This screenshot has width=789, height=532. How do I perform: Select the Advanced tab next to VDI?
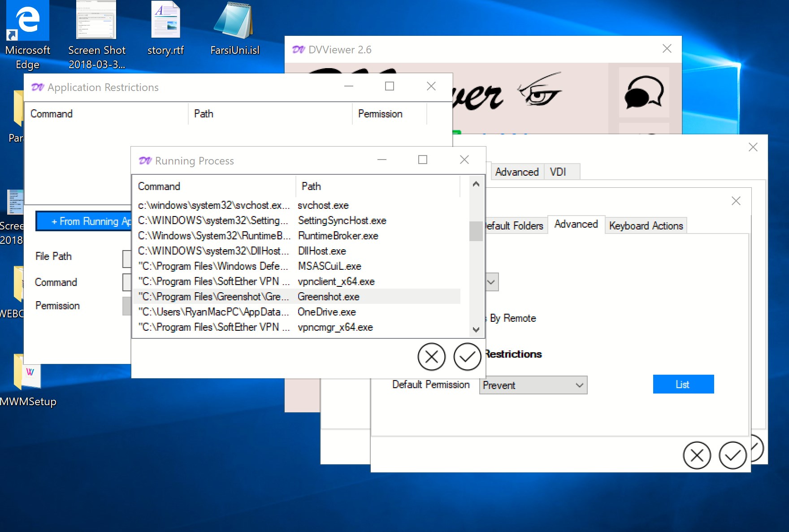(517, 172)
